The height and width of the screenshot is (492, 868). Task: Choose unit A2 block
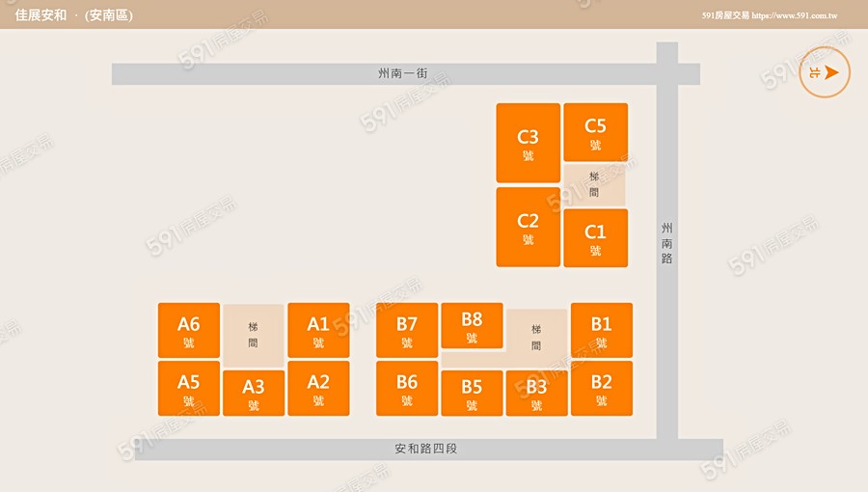318,388
